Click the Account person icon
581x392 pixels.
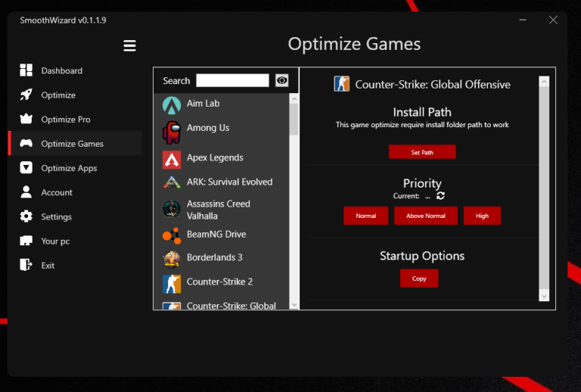click(26, 192)
